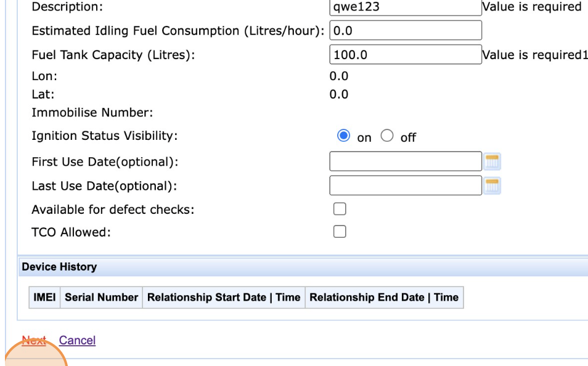This screenshot has height=366, width=588.
Task: Click the Serial Number column header
Action: [x=101, y=298]
